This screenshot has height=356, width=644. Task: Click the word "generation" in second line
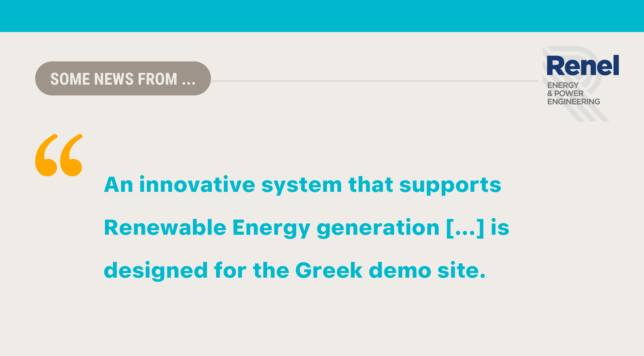(378, 228)
